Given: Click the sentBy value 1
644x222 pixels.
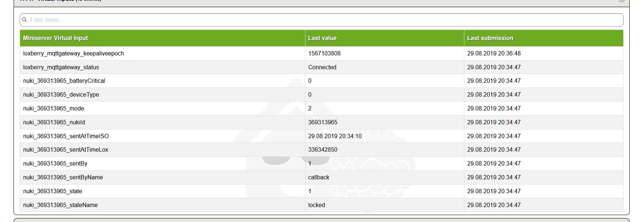Looking at the screenshot, I should coord(310,163).
